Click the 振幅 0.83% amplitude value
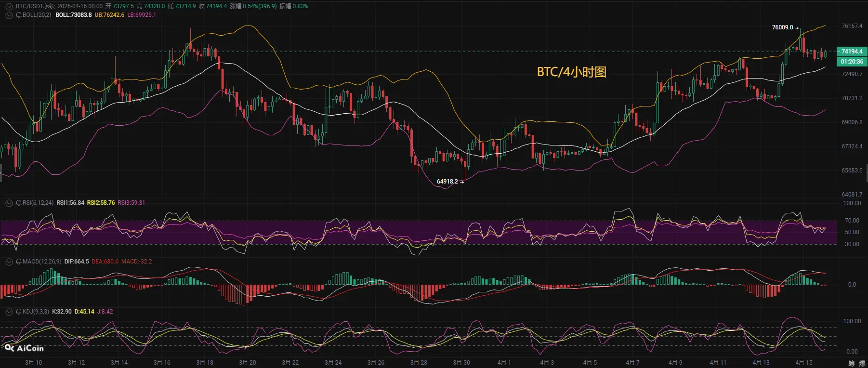The height and width of the screenshot is (368, 868). (x=294, y=6)
